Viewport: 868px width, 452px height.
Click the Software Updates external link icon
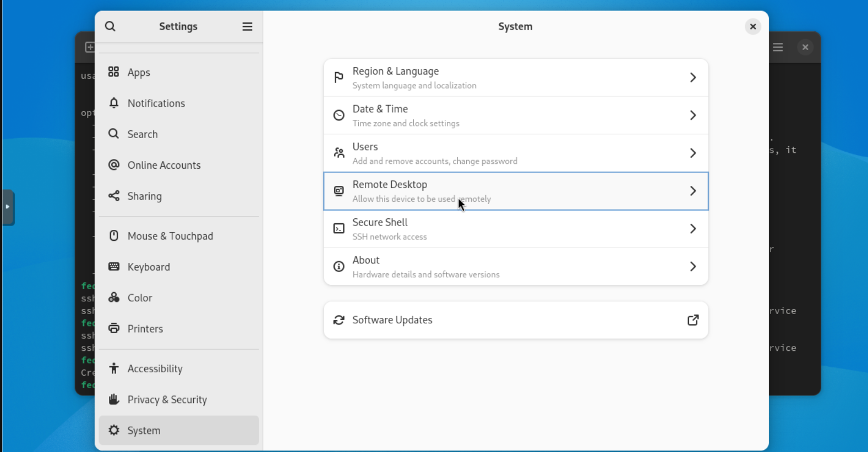pos(693,320)
